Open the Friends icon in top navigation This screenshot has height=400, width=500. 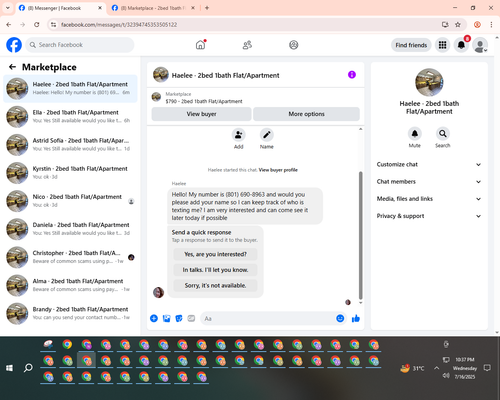(x=247, y=45)
